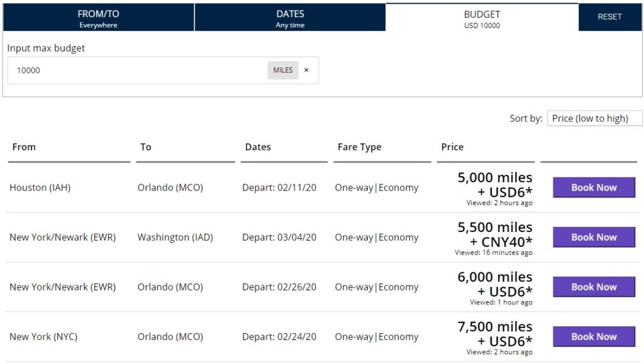Click the From column header
This screenshot has width=644, height=364.
[24, 147]
